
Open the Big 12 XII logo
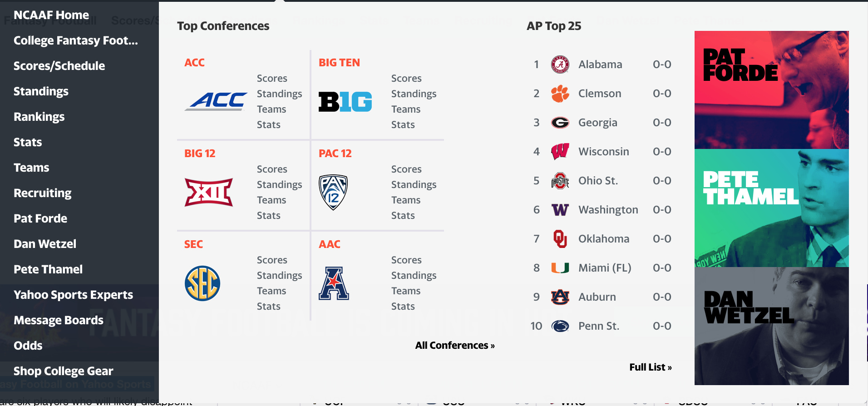click(209, 192)
